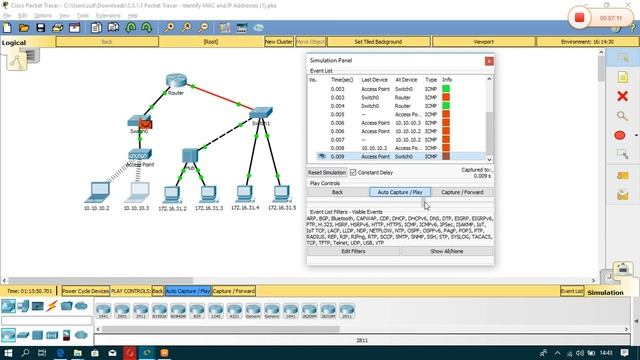Click Back button in Simulation Panel play controls
Image resolution: width=640 pixels, height=360 pixels.
pyautogui.click(x=338, y=192)
